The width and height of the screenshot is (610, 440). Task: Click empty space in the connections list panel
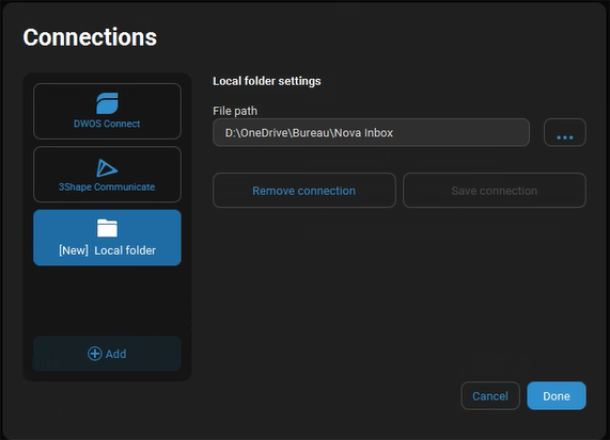coord(107,300)
